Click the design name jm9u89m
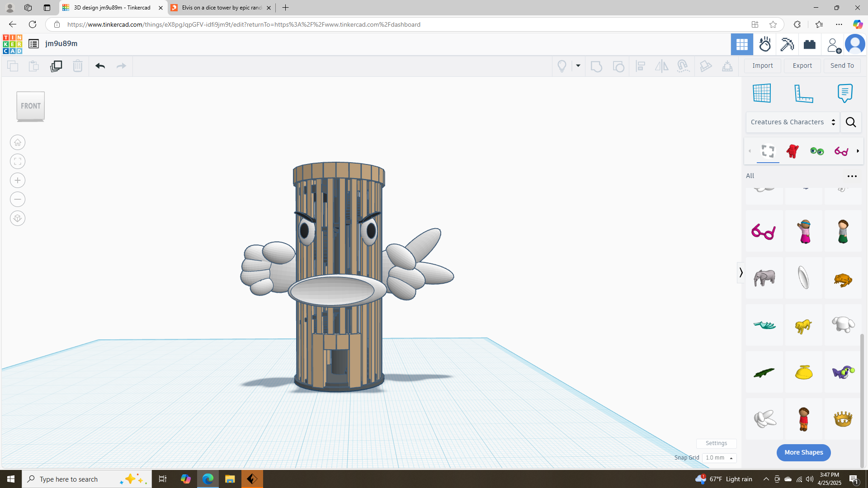 tap(61, 43)
